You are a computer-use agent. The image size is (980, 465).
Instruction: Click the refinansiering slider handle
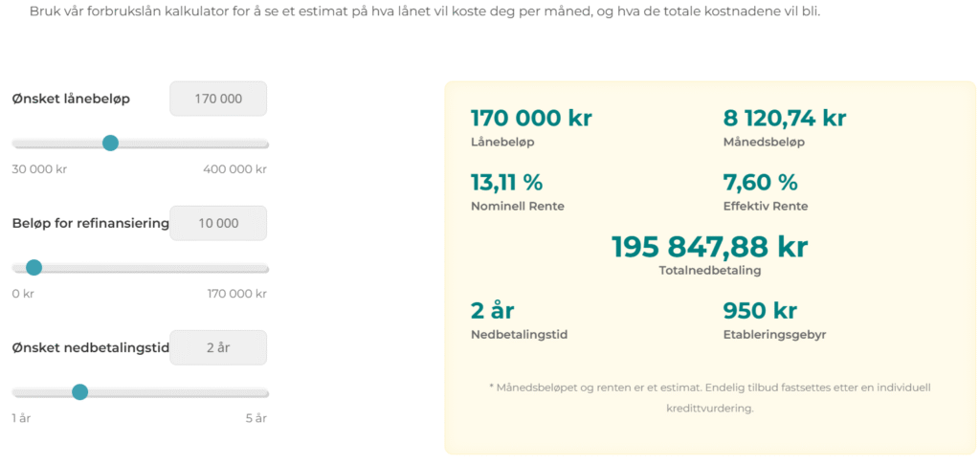(33, 268)
